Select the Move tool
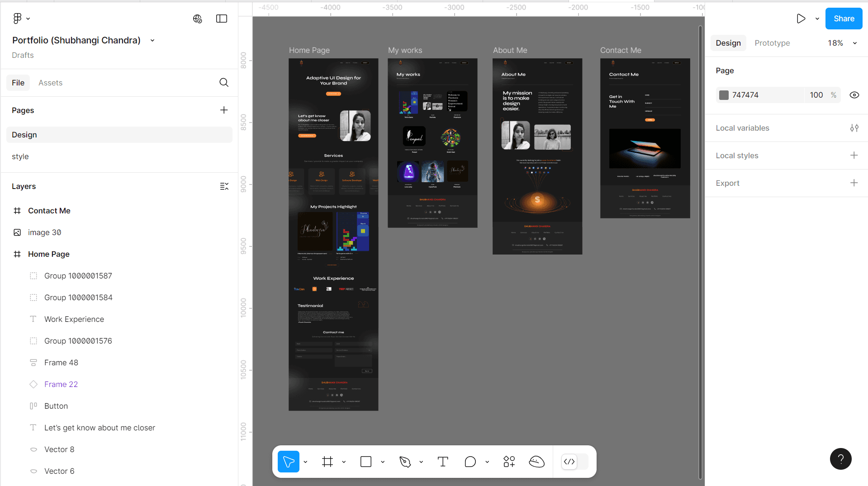The image size is (868, 486). 289,462
